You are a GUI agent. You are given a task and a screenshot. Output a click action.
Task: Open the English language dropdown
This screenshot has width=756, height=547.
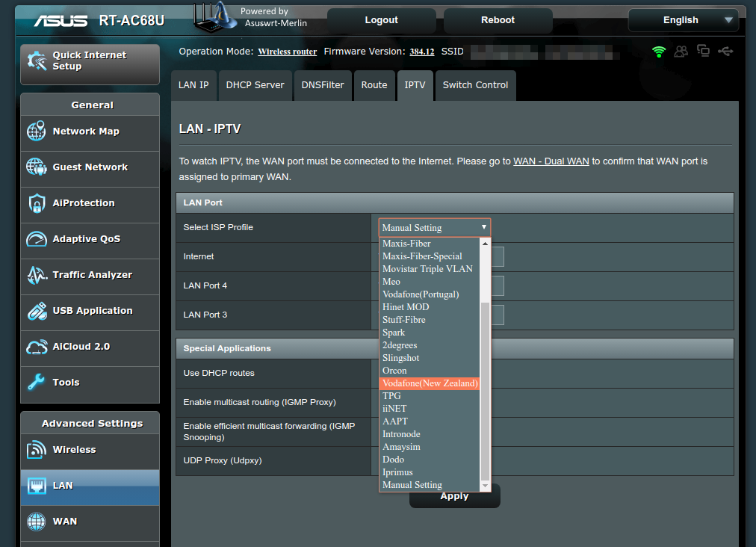click(x=684, y=20)
